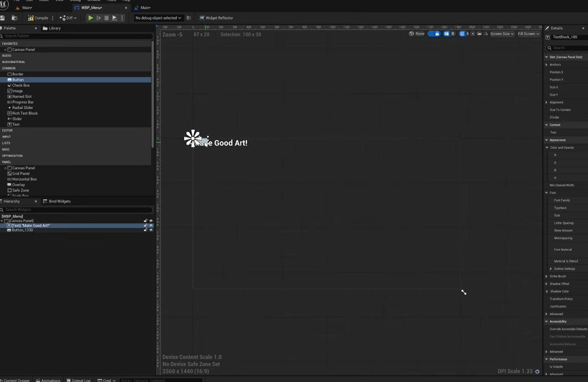Toggle the designer lock icon
The image size is (588, 382).
437,34
